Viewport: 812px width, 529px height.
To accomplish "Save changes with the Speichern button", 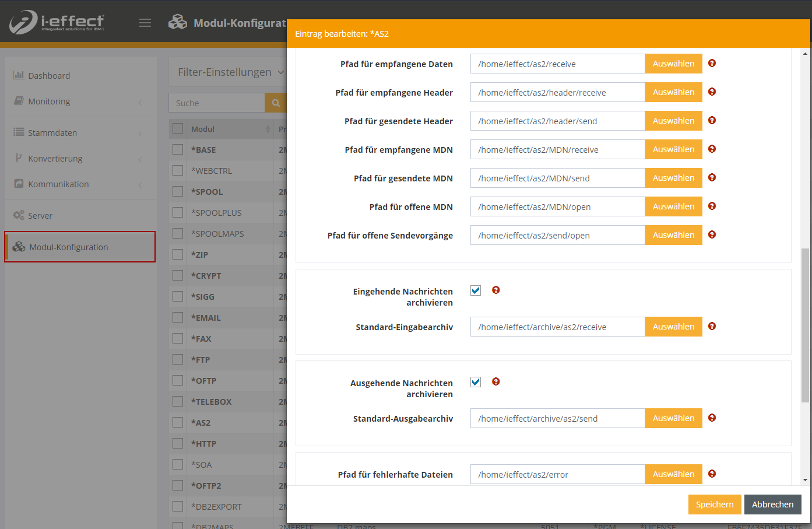I will click(714, 505).
